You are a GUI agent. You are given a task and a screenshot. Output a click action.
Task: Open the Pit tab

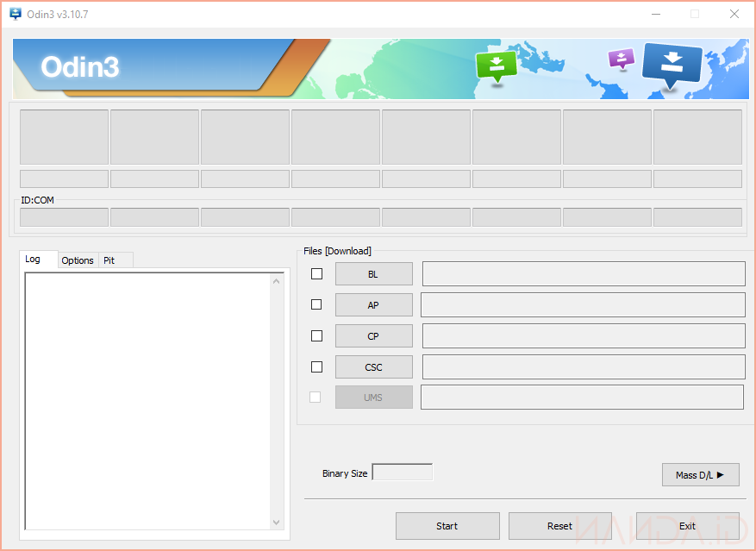(109, 260)
